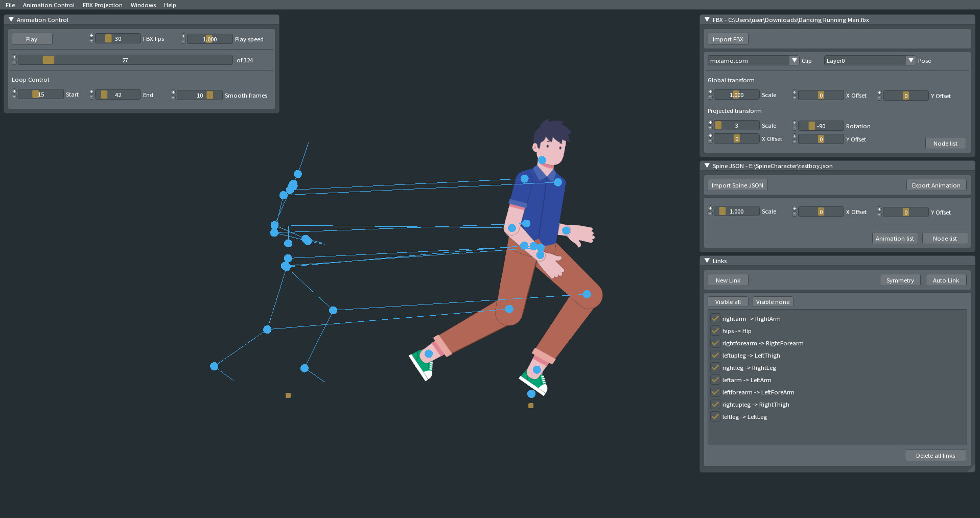This screenshot has width=980, height=518.
Task: Decrement the Global transform Scale stepper
Action: [710, 98]
